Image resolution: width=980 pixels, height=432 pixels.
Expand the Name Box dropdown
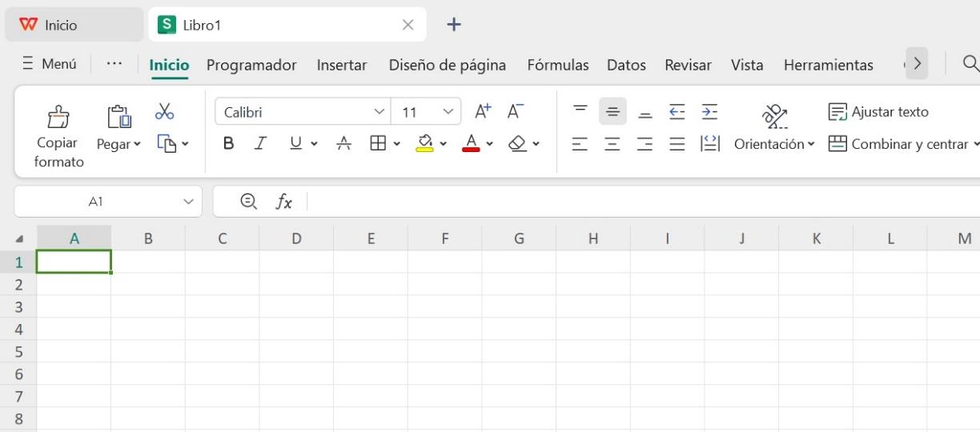189,202
